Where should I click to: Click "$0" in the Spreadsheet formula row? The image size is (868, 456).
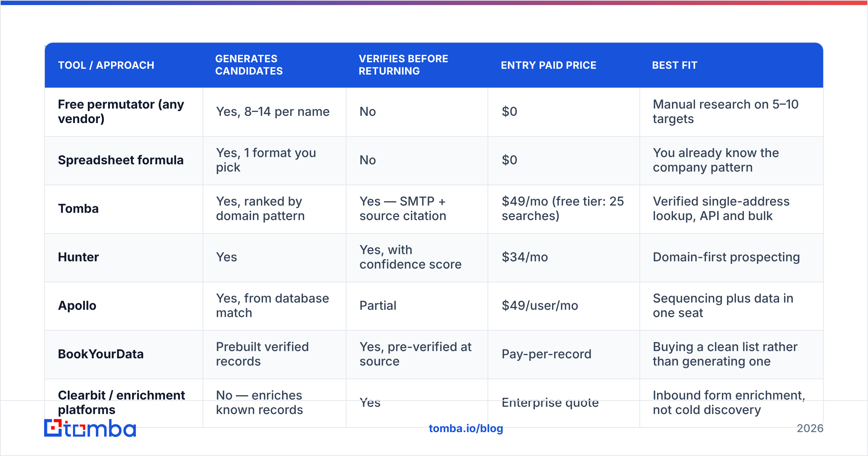pyautogui.click(x=510, y=160)
